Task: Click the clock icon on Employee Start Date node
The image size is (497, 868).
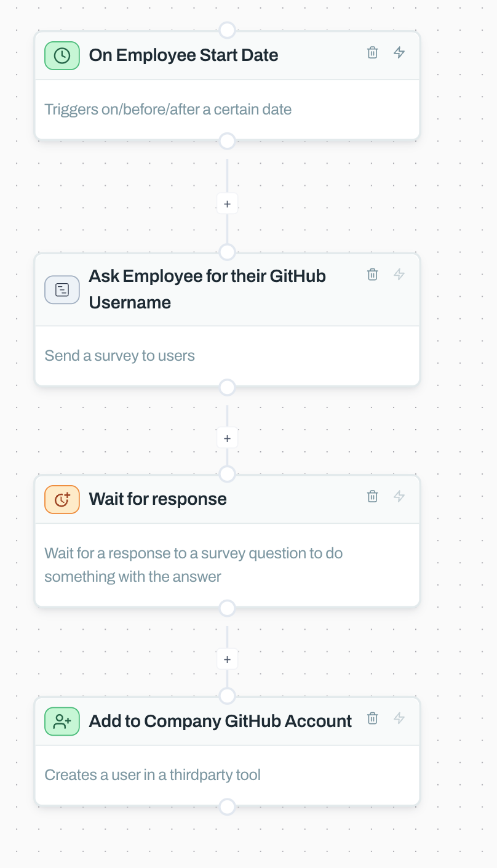Action: (62, 55)
